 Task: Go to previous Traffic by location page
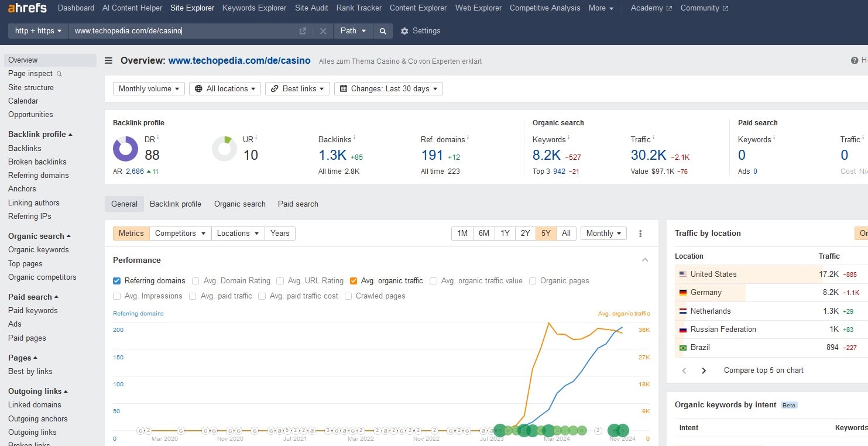coord(684,370)
